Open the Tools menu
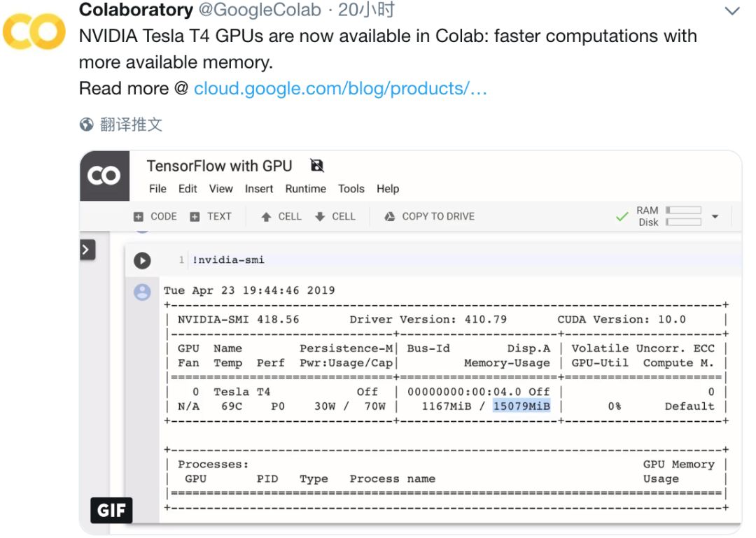The height and width of the screenshot is (538, 756). point(351,189)
